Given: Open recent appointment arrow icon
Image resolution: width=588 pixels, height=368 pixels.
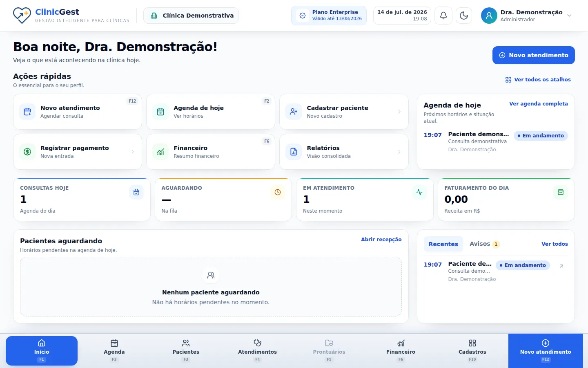Looking at the screenshot, I should (561, 266).
